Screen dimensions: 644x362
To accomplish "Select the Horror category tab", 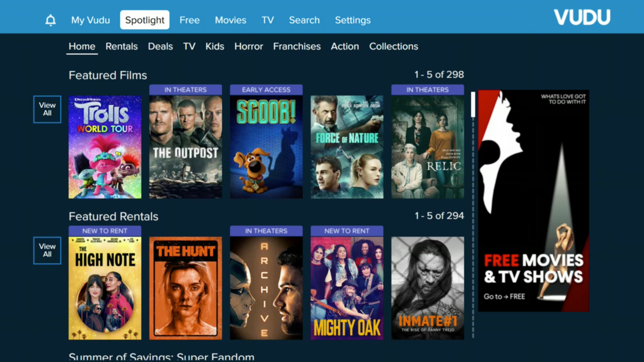I will 248,47.
